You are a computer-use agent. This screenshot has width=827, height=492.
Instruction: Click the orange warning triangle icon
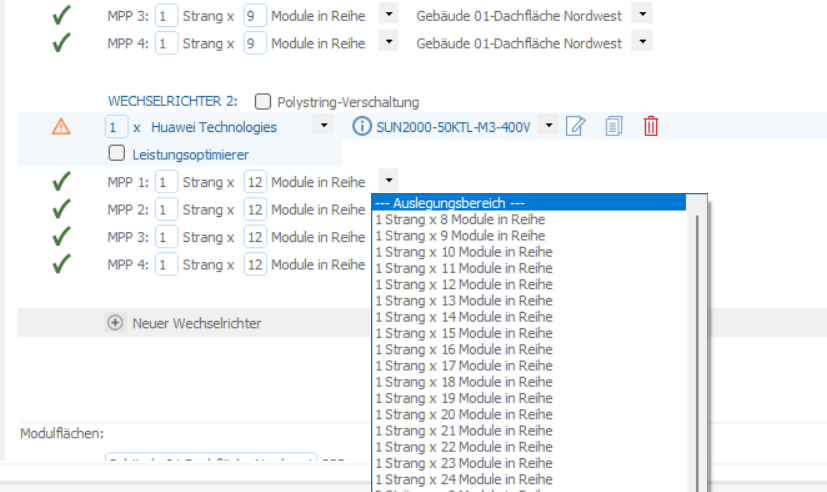tap(61, 126)
